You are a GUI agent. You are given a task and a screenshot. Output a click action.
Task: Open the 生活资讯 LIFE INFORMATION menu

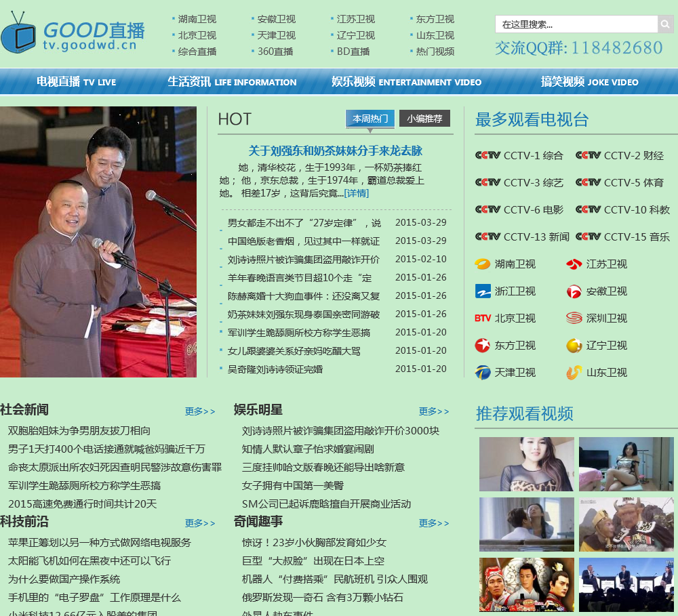tap(232, 82)
